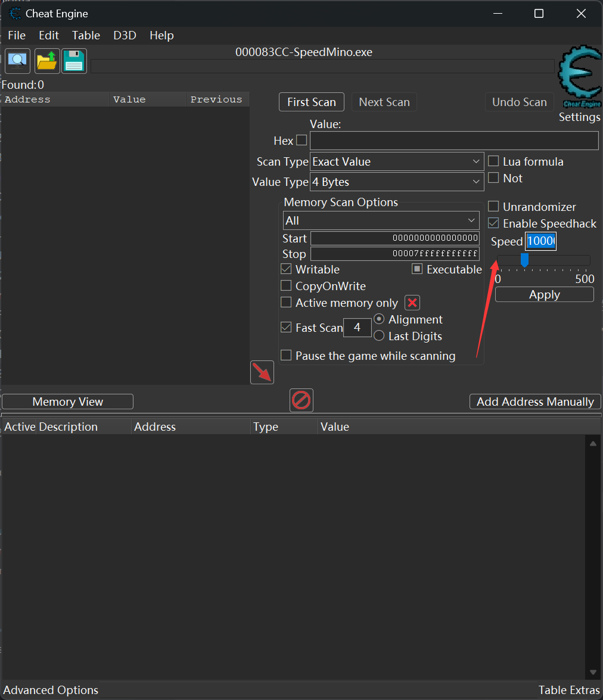603x700 pixels.
Task: Enable Lua formula checkbox
Action: coord(493,161)
